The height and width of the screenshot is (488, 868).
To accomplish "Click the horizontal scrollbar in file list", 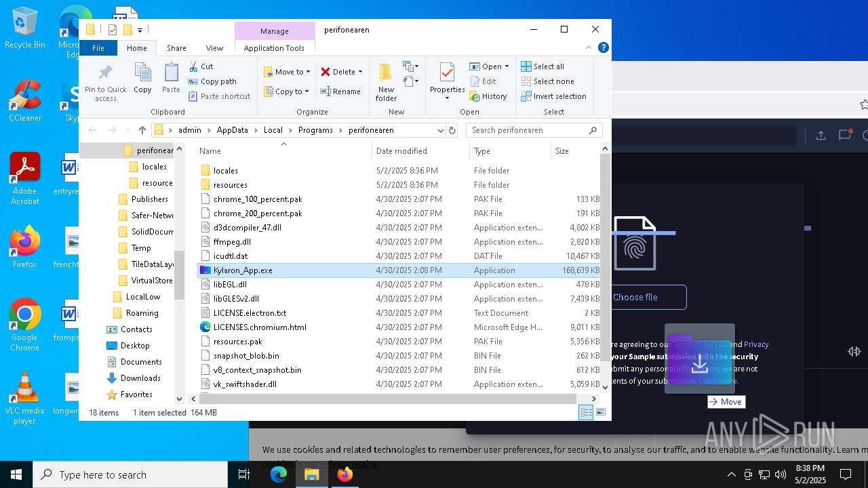I will (387, 399).
